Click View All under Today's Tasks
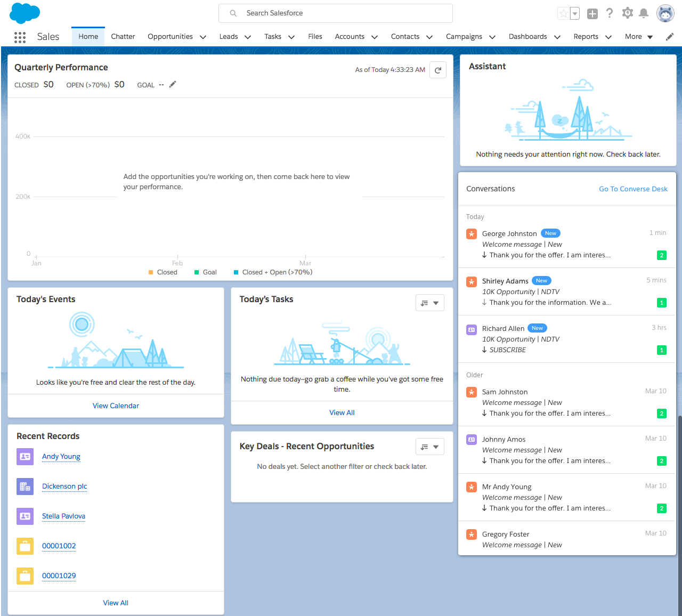Screen dimensions: 682x616 [342, 413]
